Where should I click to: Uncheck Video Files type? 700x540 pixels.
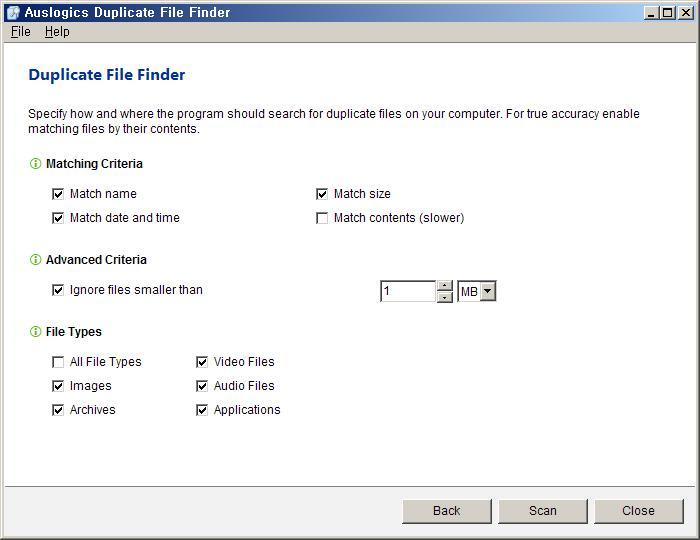tap(202, 362)
